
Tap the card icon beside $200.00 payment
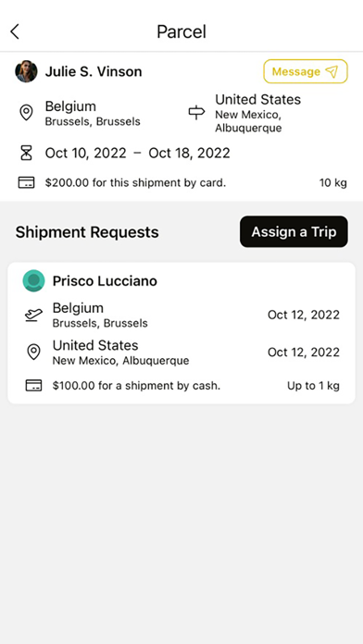click(26, 182)
